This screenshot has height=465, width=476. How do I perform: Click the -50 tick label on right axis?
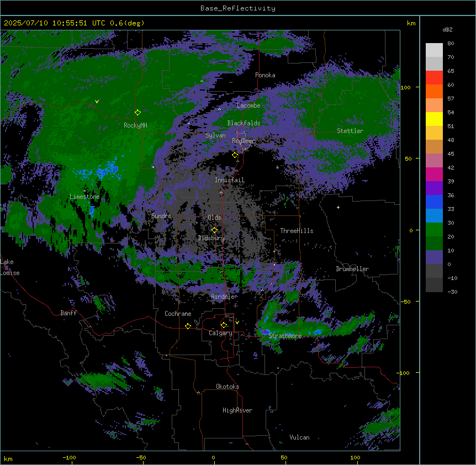405,302
